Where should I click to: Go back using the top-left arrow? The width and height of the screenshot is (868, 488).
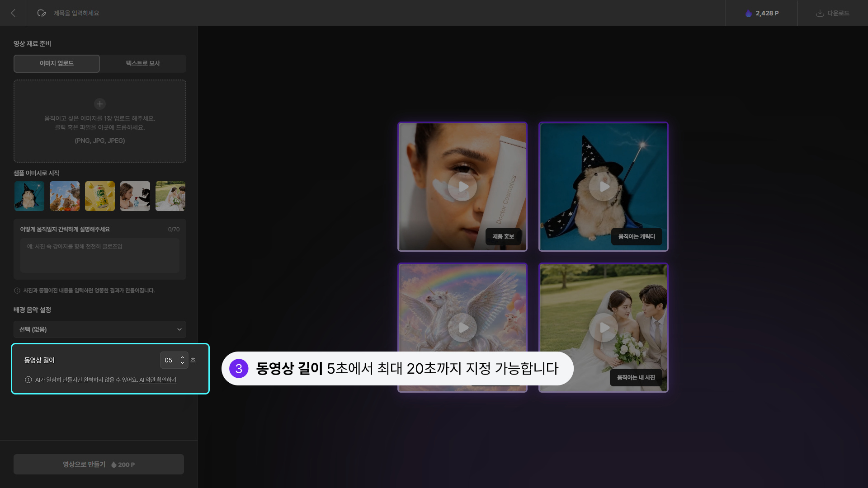(13, 13)
